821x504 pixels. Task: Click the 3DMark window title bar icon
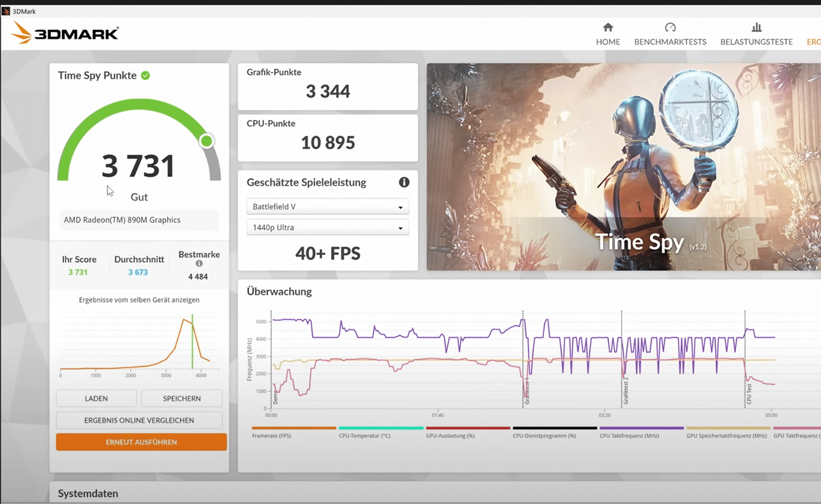pyautogui.click(x=6, y=11)
